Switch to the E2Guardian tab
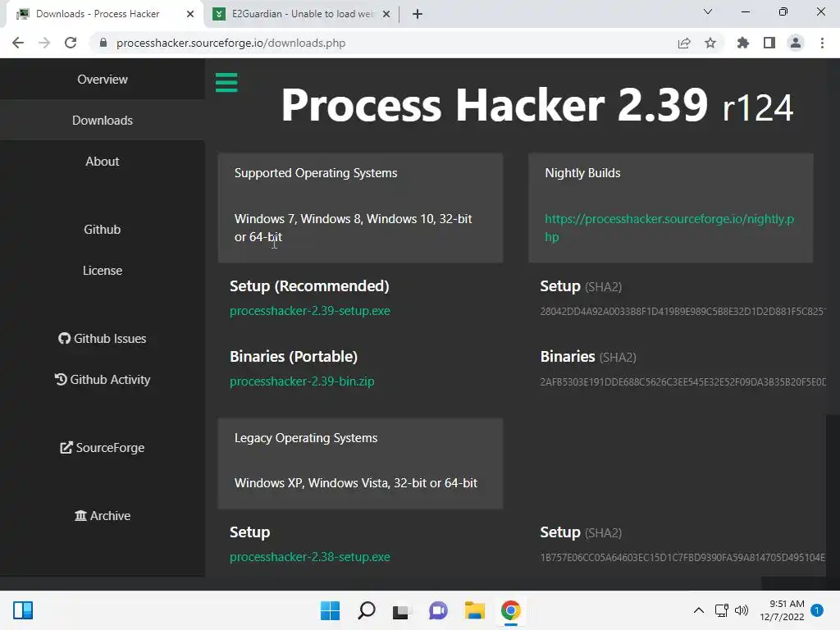 coord(301,14)
